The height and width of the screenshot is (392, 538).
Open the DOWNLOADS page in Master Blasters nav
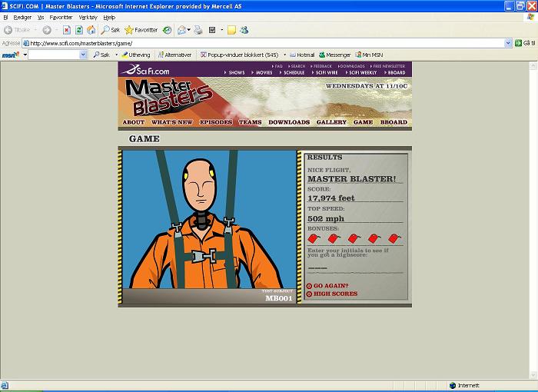pyautogui.click(x=289, y=122)
